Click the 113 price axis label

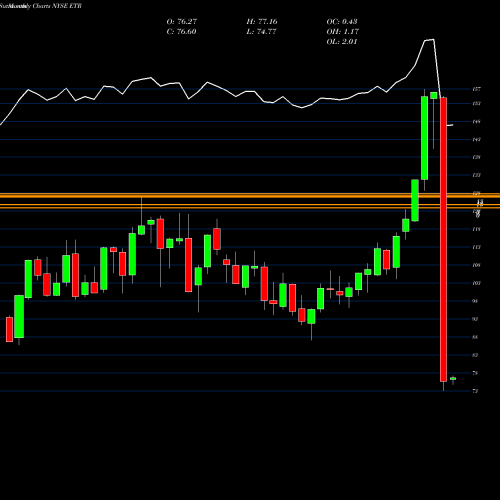[x=476, y=247]
